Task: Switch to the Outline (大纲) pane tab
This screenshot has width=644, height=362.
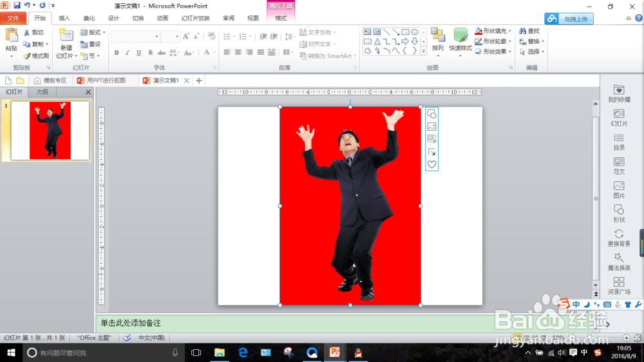Action: (43, 92)
